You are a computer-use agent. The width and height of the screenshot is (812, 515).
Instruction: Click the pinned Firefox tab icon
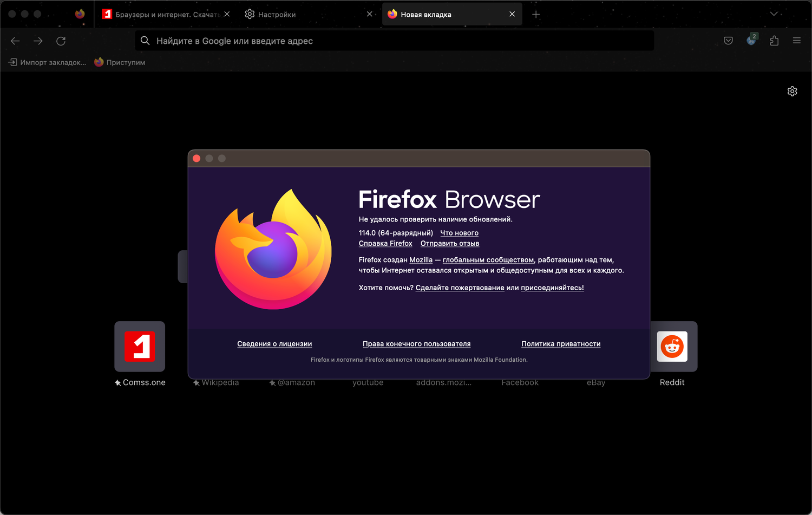pos(80,14)
